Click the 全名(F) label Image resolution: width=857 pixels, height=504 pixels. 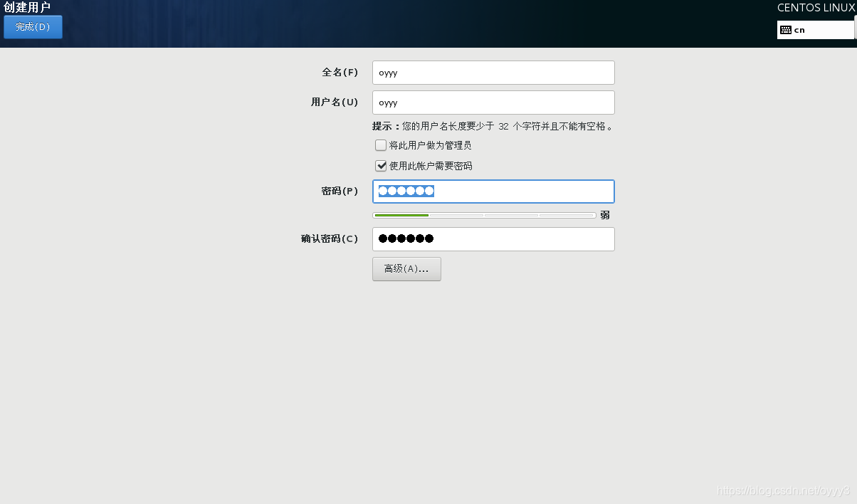pos(340,73)
